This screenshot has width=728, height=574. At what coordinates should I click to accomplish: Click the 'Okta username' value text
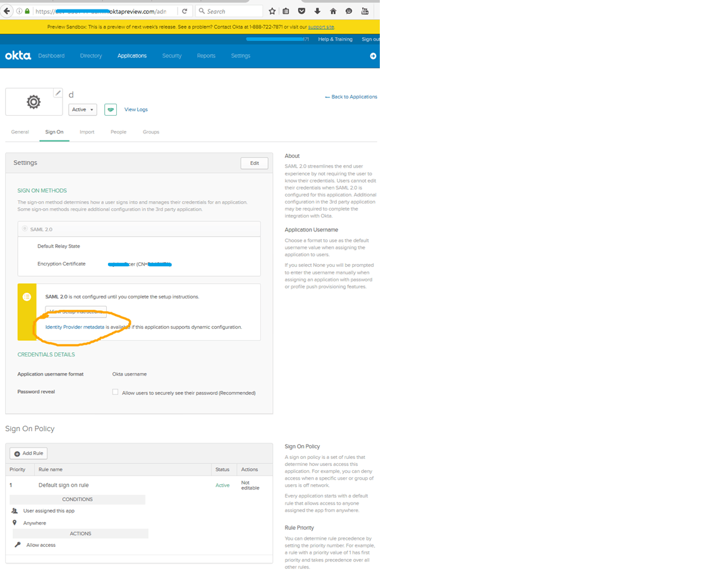(130, 374)
